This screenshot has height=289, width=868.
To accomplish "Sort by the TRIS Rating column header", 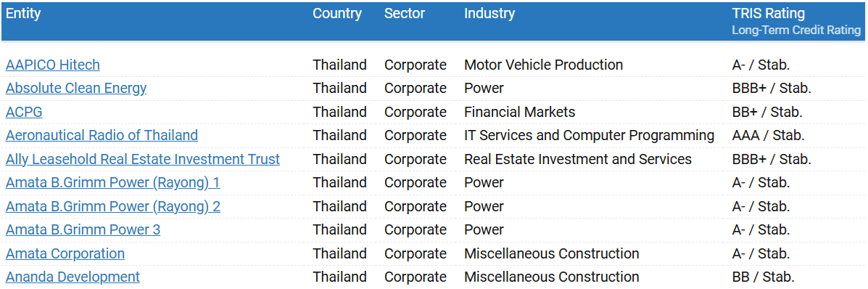I will point(769,13).
